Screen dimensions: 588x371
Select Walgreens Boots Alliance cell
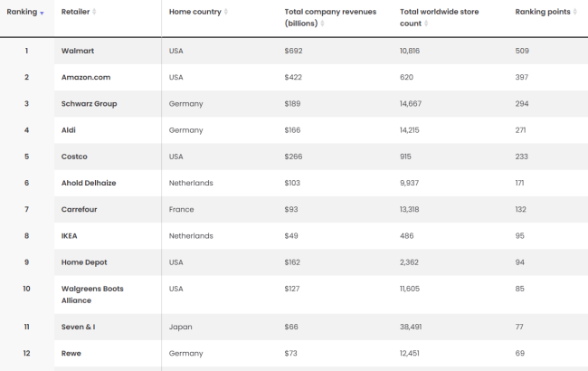[92, 294]
